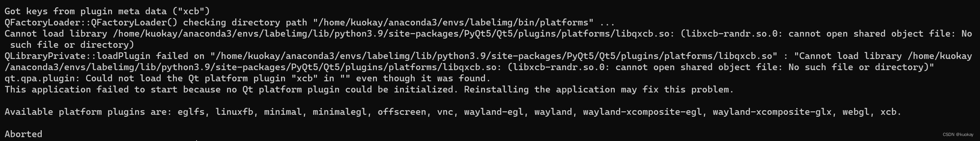The image size is (980, 141).
Task: Click the 'Aborted' status line
Action: tap(23, 134)
